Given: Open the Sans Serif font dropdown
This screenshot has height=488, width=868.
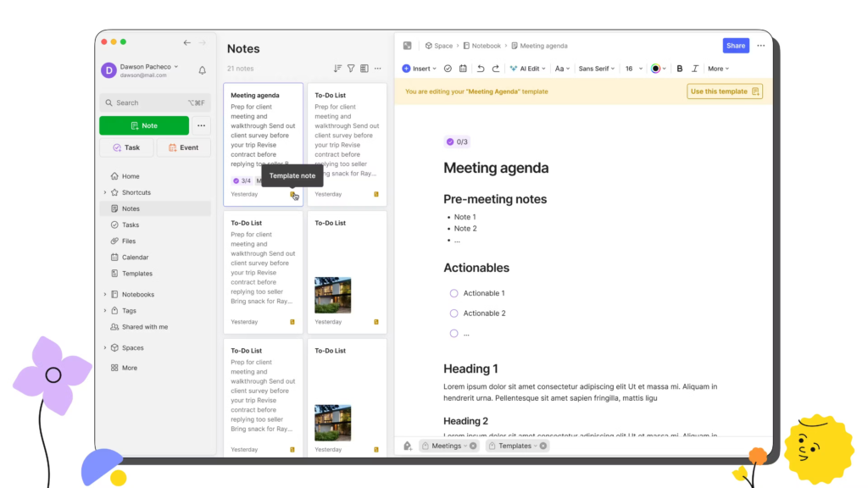Looking at the screenshot, I should [598, 69].
